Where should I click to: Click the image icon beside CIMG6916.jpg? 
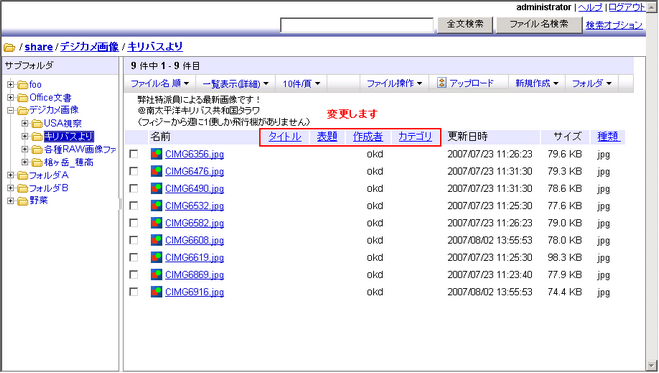tap(156, 292)
